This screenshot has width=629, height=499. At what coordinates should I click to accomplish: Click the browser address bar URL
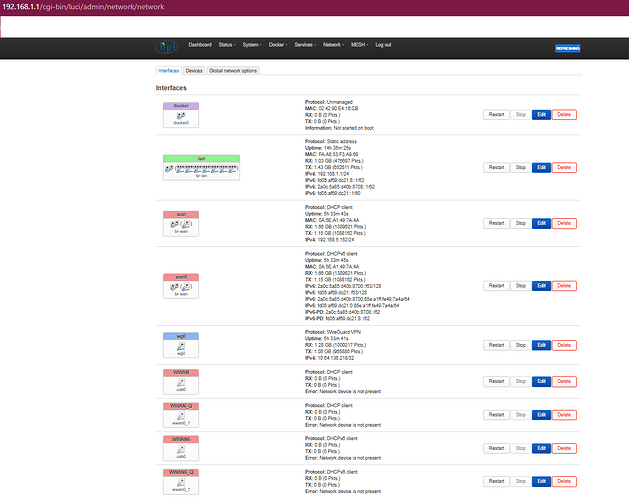tap(83, 7)
